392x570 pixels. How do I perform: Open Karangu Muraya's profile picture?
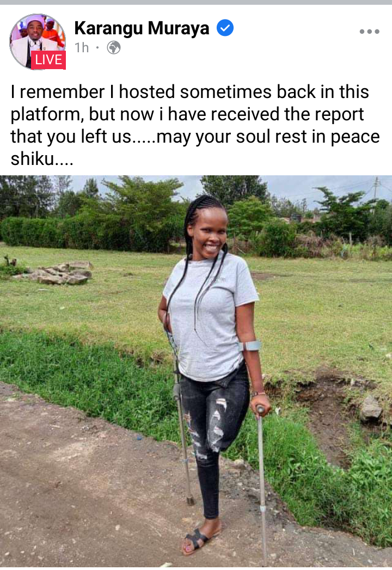pos(38,41)
